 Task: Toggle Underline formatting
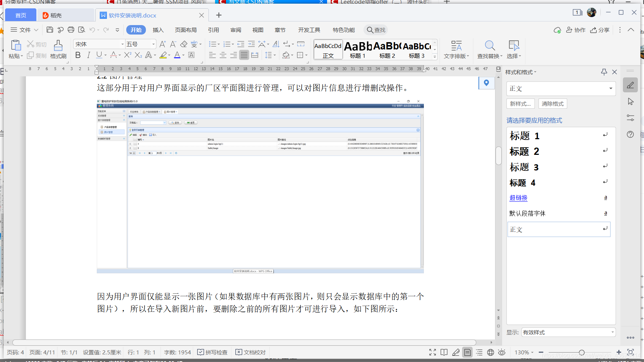[99, 55]
